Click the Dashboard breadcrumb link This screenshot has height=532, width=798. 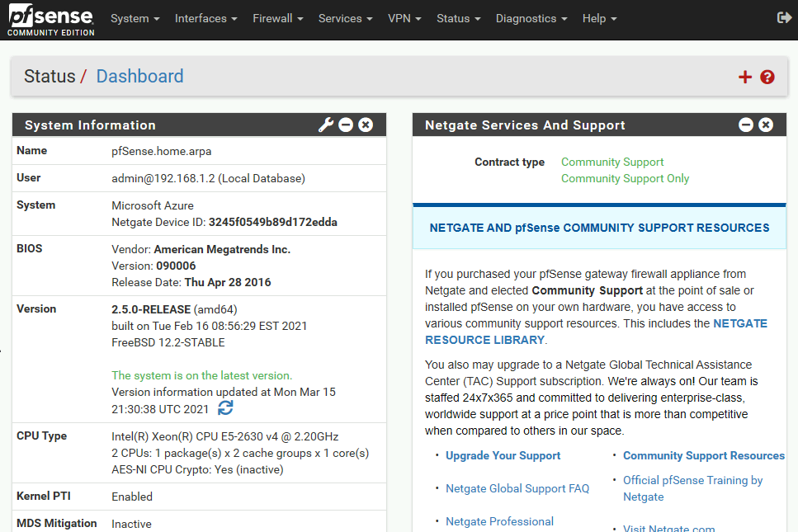140,76
